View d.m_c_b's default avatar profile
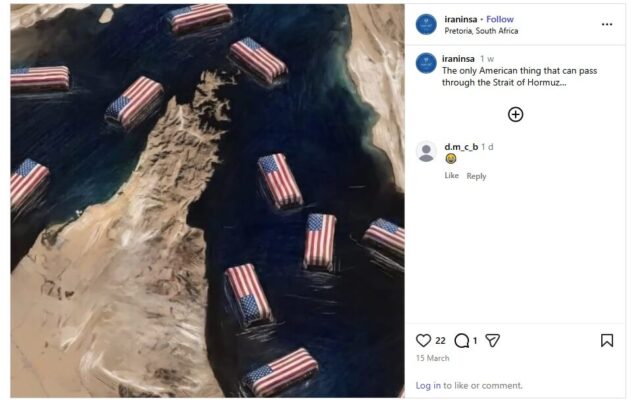The width and height of the screenshot is (640, 403). (x=426, y=151)
